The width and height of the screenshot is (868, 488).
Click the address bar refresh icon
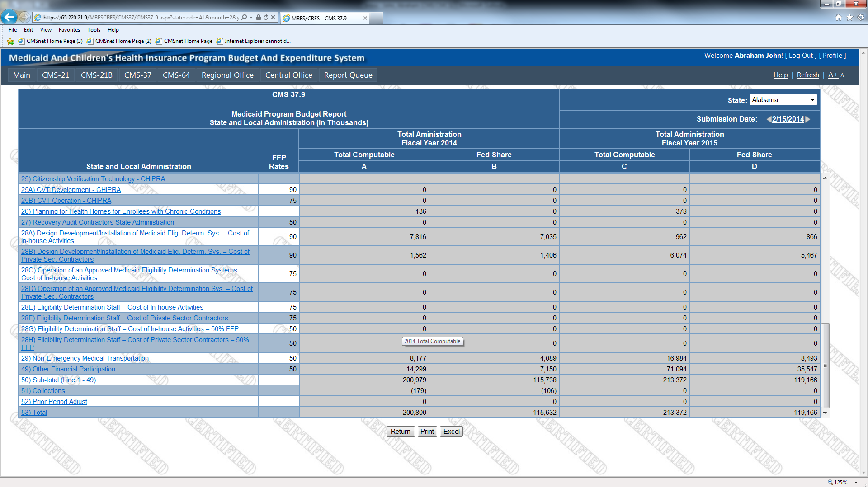[266, 17]
